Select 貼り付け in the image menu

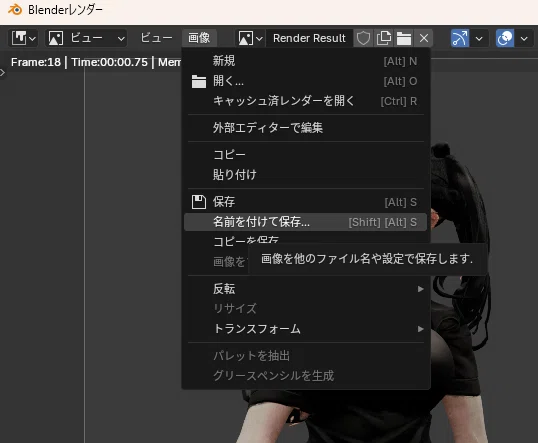click(x=305, y=175)
